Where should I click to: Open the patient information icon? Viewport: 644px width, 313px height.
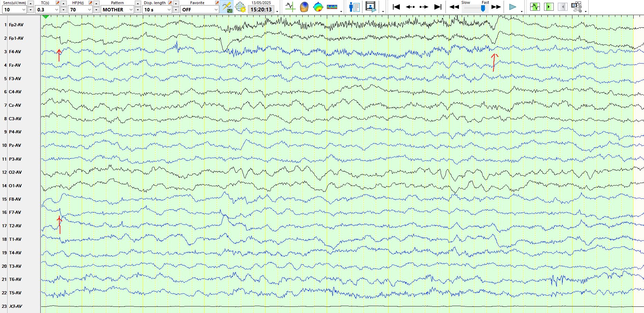[x=354, y=7]
